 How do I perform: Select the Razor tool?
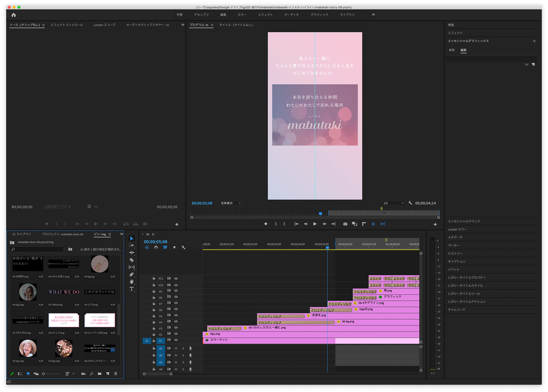click(x=132, y=260)
